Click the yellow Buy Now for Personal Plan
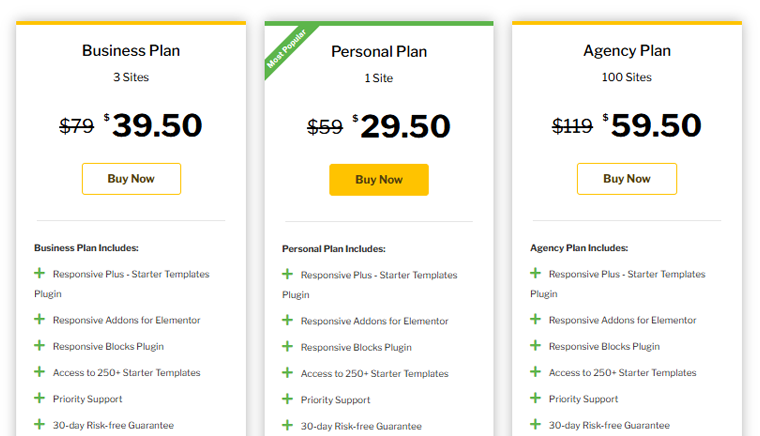The width and height of the screenshot is (760, 436). [379, 180]
